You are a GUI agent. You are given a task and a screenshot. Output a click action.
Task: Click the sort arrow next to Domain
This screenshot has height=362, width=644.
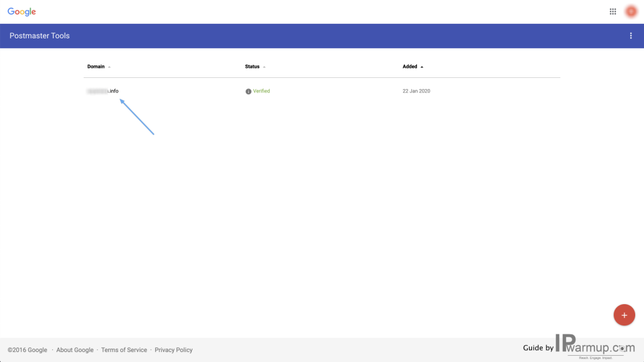(109, 67)
